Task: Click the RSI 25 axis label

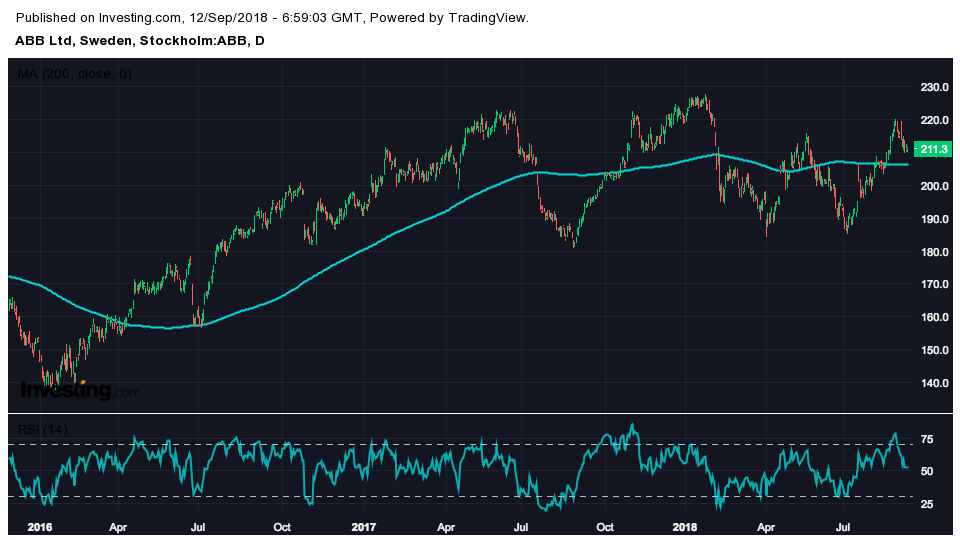Action: pyautogui.click(x=927, y=504)
